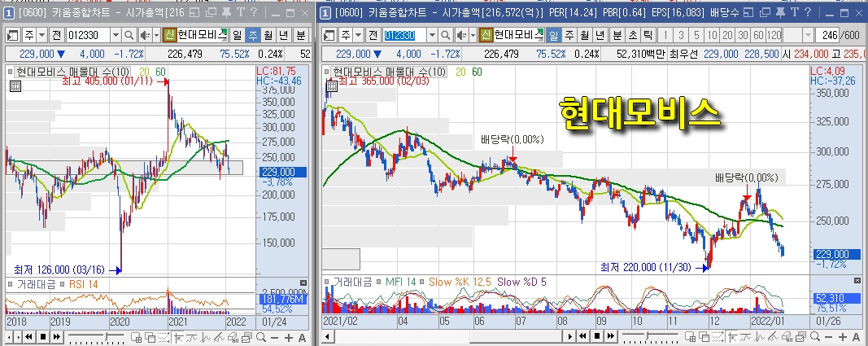
Task: Select crosshair cursor tool in right bottom toolbar
Action: pyautogui.click(x=733, y=337)
